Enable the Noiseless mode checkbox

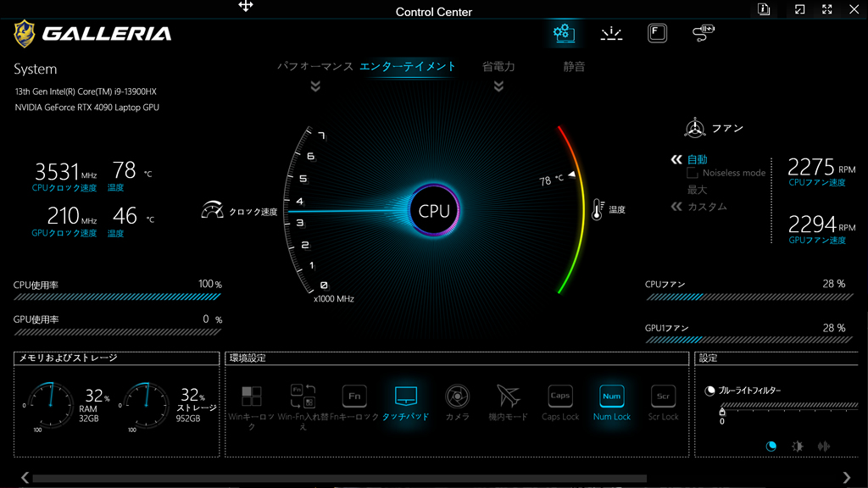[692, 173]
